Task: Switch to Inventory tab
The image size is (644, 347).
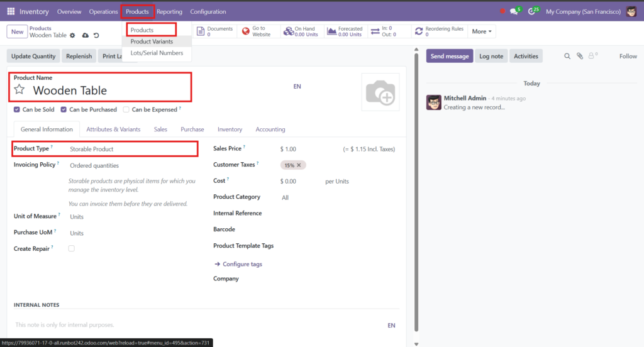Action: [x=230, y=129]
